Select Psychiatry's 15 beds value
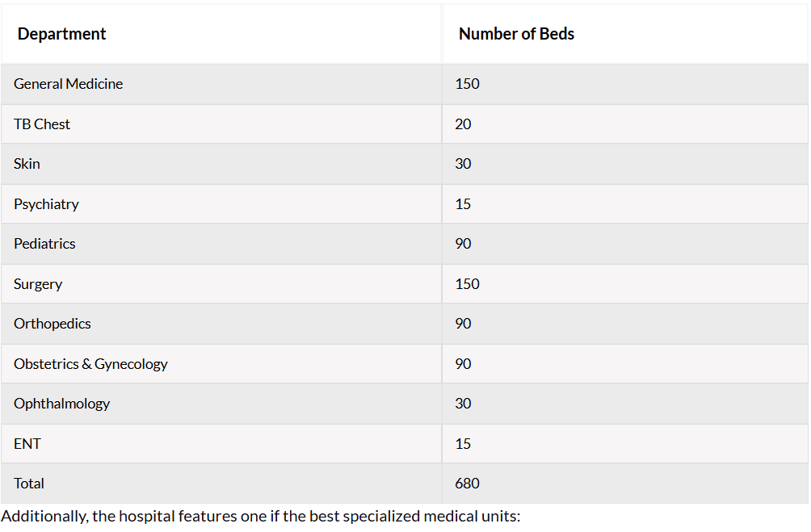Image resolution: width=811 pixels, height=532 pixels. point(463,204)
